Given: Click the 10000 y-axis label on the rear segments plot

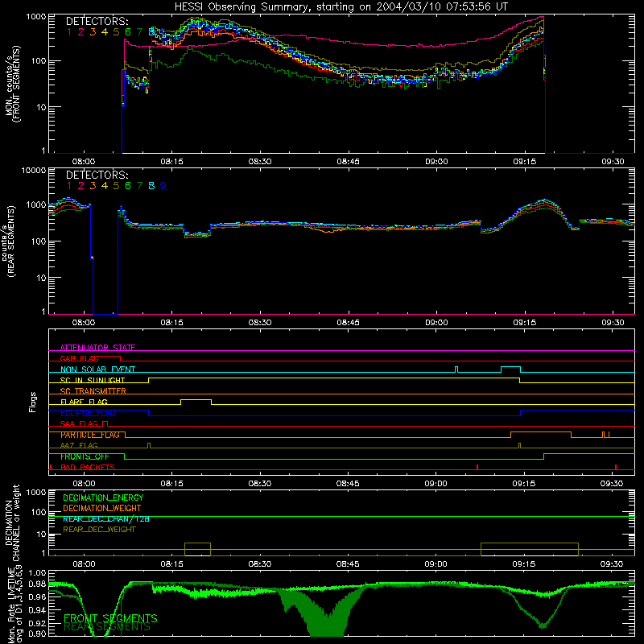Looking at the screenshot, I should point(34,170).
